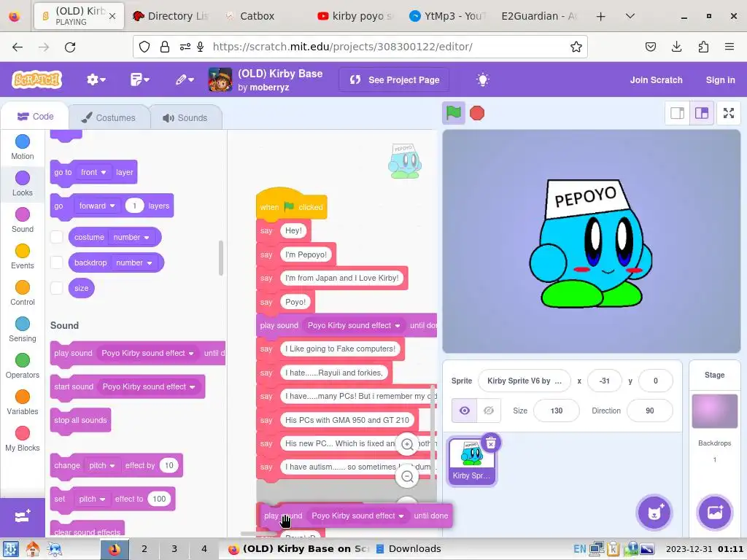Click the stop all sounds block

click(x=80, y=421)
